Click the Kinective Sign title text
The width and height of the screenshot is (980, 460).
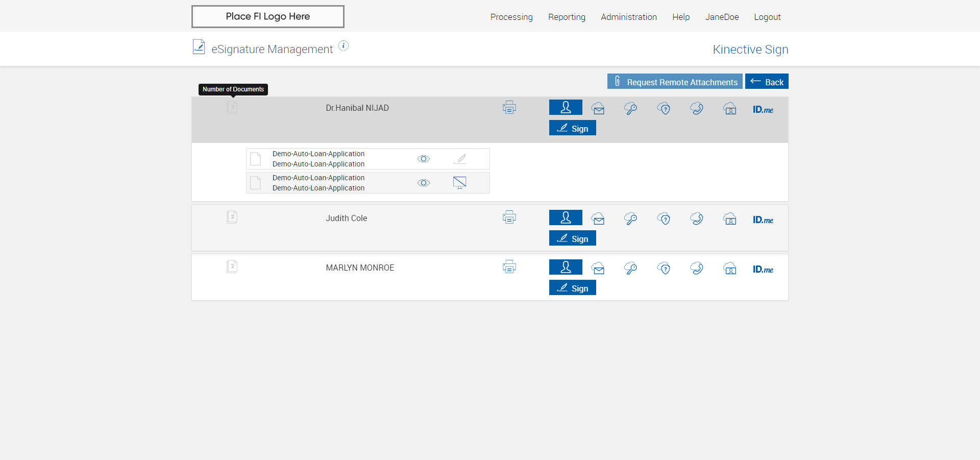pyautogui.click(x=750, y=49)
